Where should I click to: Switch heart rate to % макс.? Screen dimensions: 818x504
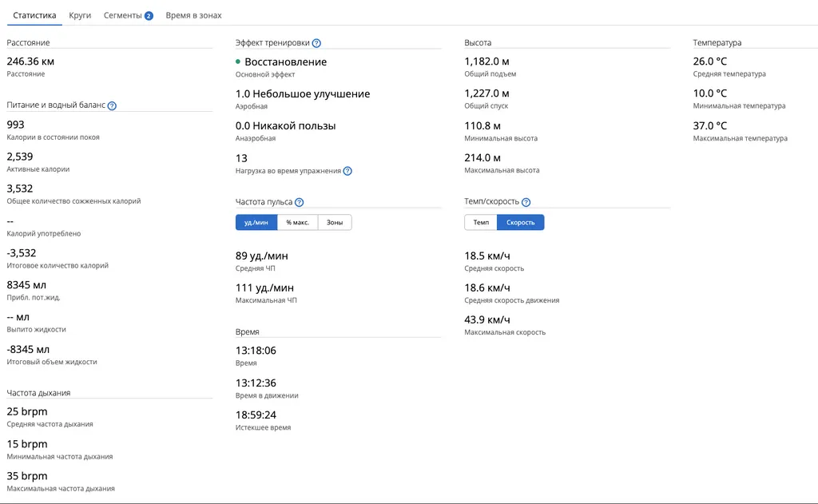pyautogui.click(x=297, y=222)
